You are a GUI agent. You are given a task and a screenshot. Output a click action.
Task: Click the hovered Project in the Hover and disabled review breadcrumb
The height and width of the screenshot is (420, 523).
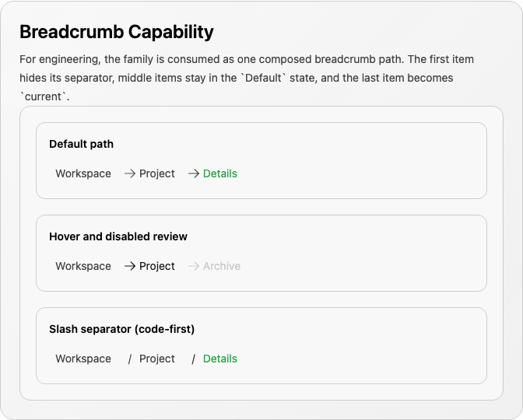coord(156,266)
